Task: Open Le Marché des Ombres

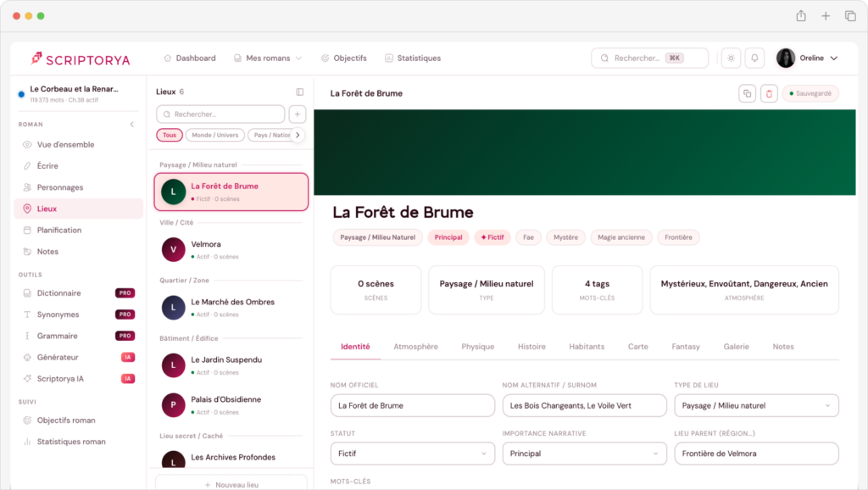Action: click(x=231, y=307)
